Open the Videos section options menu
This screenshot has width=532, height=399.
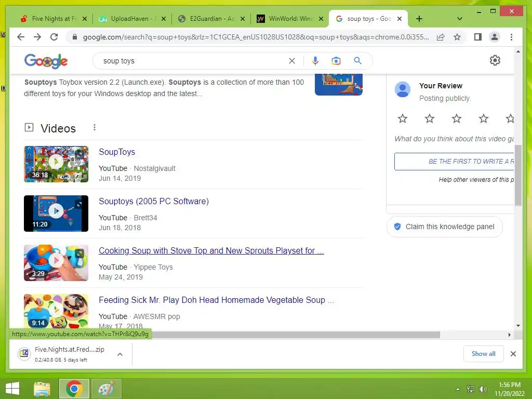tap(95, 127)
